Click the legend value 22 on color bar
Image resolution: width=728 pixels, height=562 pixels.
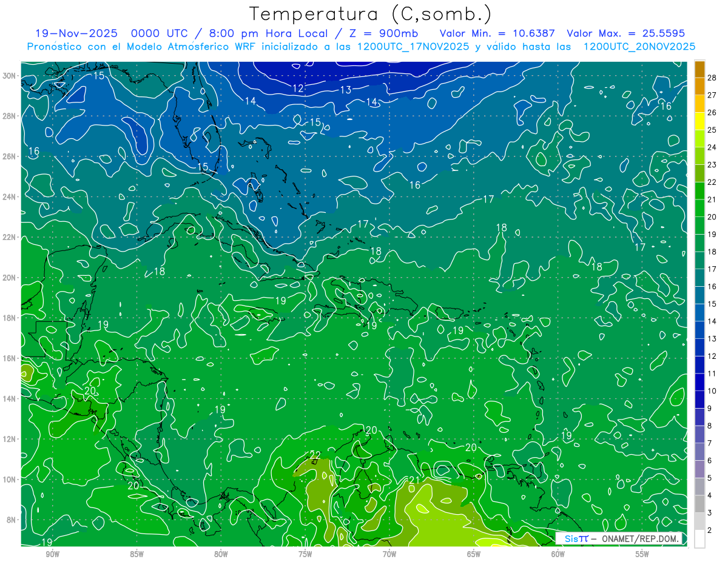[712, 182]
